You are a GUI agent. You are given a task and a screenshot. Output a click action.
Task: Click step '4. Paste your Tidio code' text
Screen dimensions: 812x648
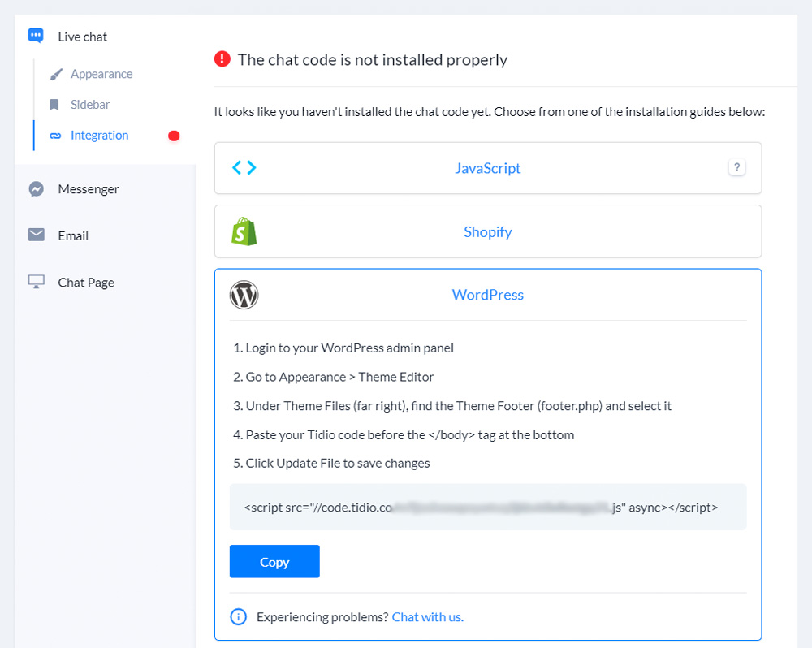tap(404, 435)
